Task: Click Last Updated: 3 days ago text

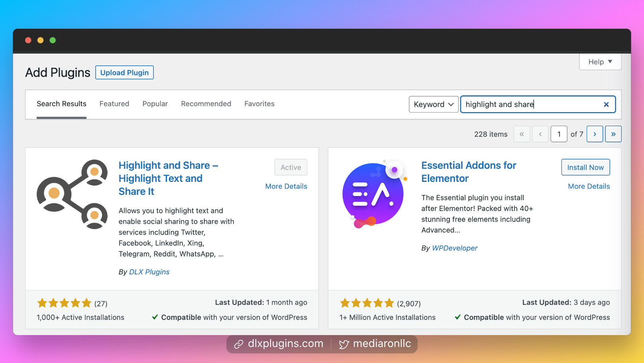Action: click(566, 302)
